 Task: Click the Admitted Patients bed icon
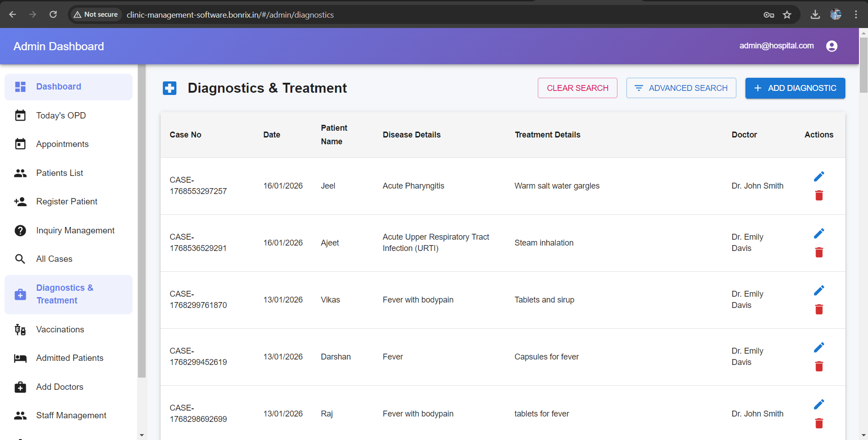point(20,358)
